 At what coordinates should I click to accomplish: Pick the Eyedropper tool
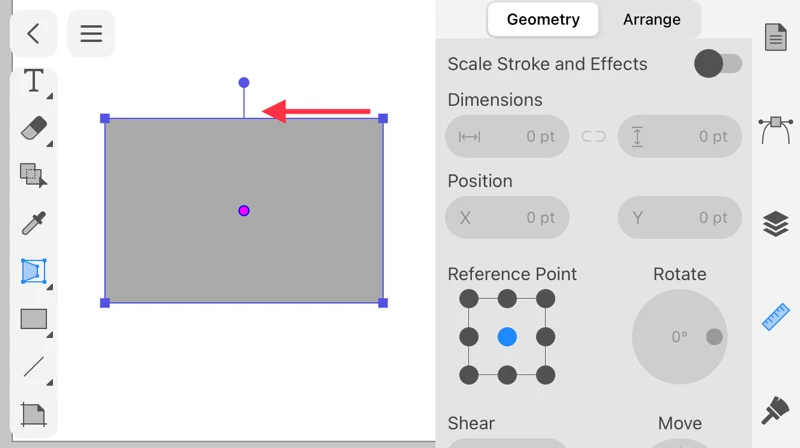click(34, 223)
